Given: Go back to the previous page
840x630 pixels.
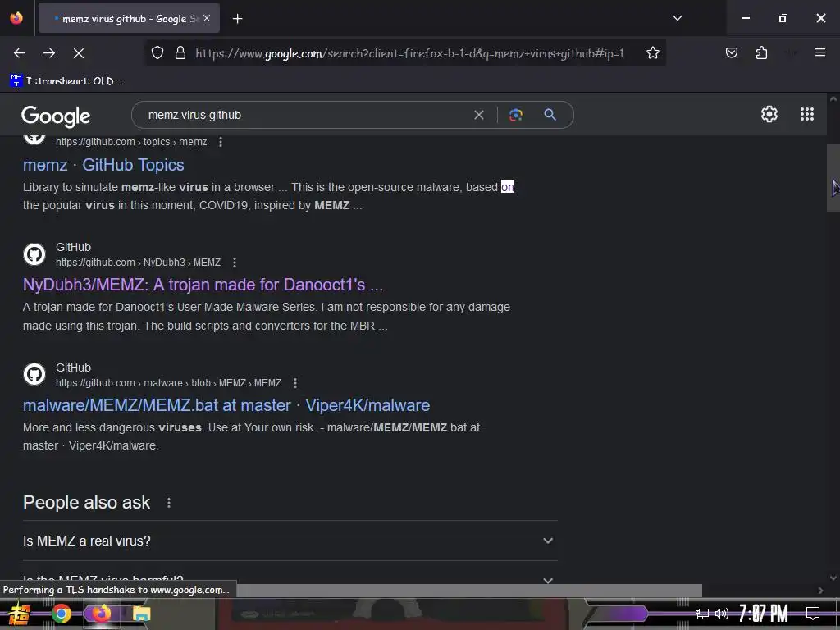Looking at the screenshot, I should (20, 53).
